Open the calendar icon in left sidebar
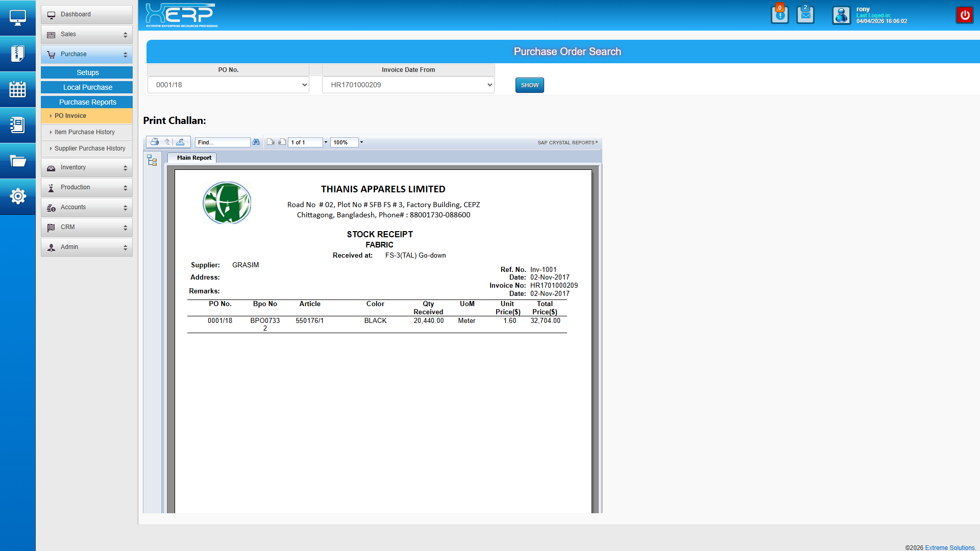This screenshot has width=980, height=551. 17,89
